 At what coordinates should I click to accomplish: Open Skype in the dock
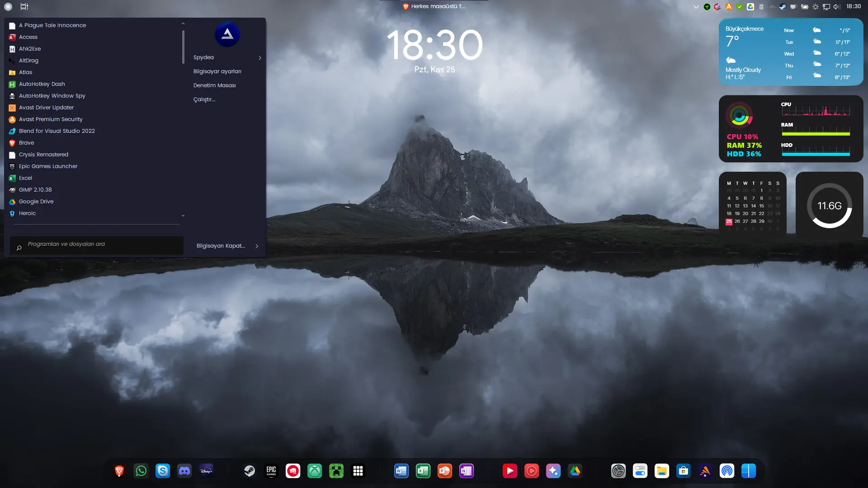(x=163, y=471)
